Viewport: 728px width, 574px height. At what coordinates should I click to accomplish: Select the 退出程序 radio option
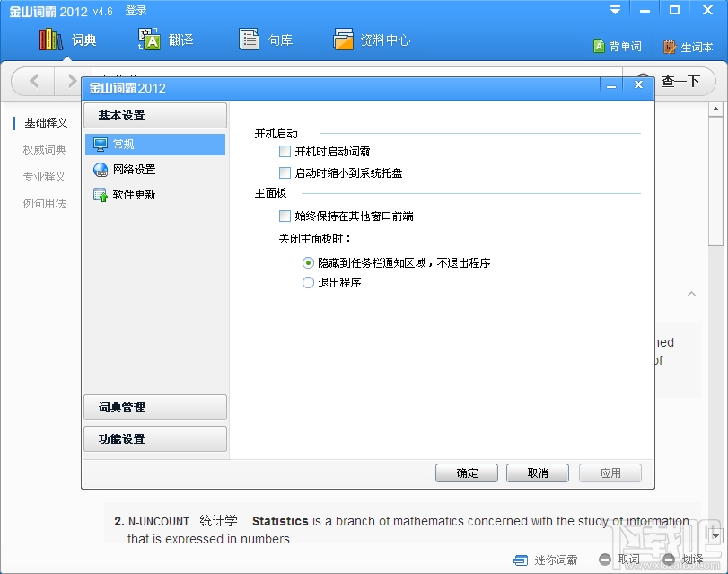tap(308, 282)
